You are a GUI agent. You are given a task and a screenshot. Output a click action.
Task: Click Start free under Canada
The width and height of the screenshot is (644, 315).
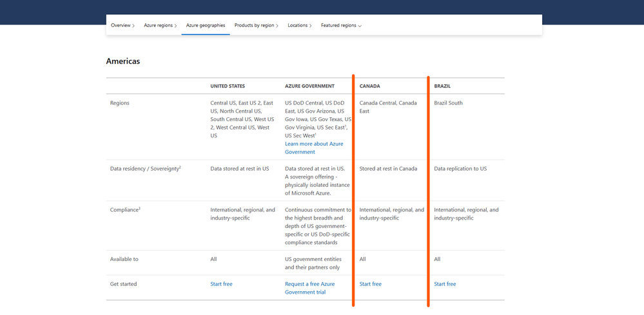(x=371, y=284)
